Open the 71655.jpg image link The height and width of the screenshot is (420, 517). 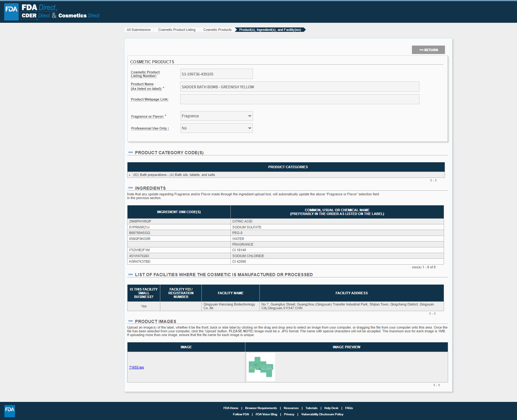137,368
